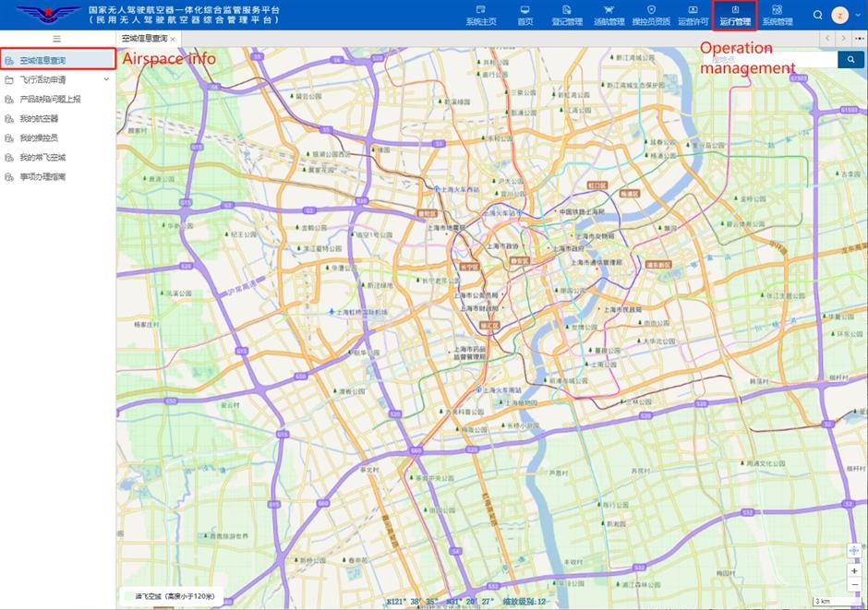Open the tab options ellipsis menu
This screenshot has height=610, width=868.
click(x=860, y=38)
